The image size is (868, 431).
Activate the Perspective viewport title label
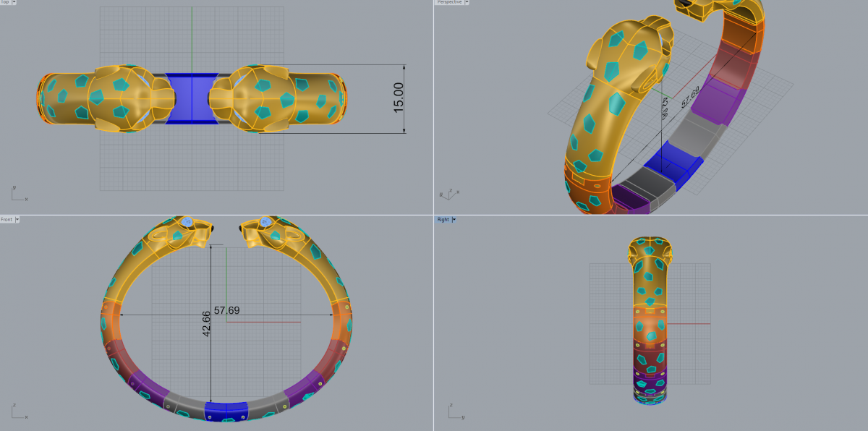(x=448, y=2)
